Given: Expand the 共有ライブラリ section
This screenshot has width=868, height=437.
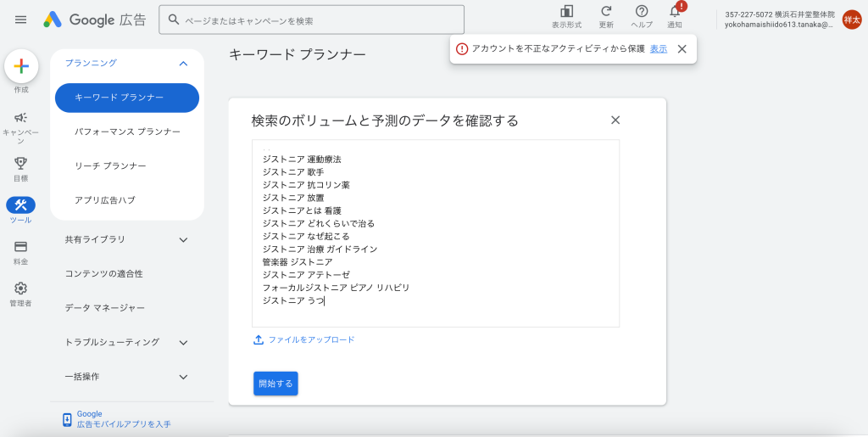Looking at the screenshot, I should (183, 240).
